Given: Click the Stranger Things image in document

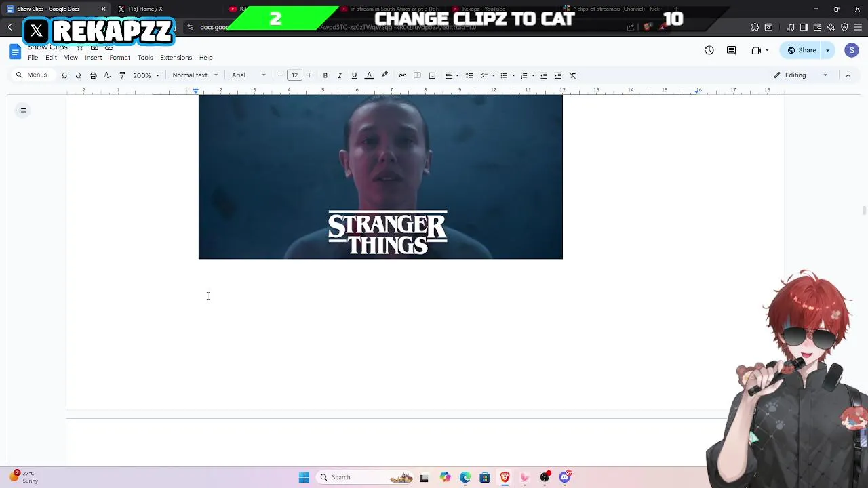Looking at the screenshot, I should (x=380, y=176).
